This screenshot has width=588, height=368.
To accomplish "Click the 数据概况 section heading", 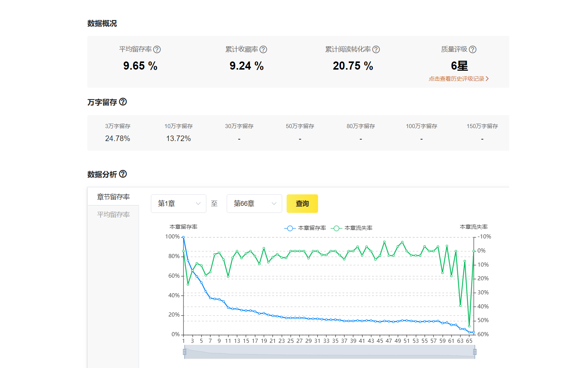I will (x=102, y=23).
